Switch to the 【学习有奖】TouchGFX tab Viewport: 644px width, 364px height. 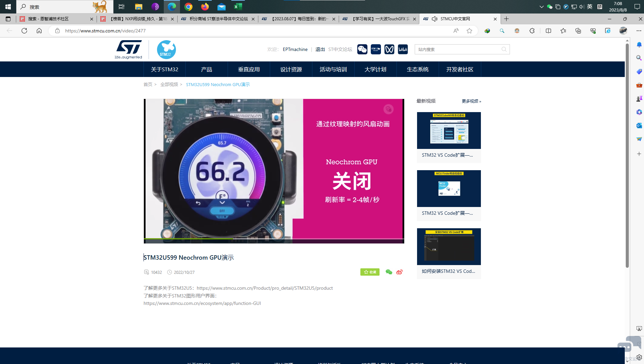379,19
